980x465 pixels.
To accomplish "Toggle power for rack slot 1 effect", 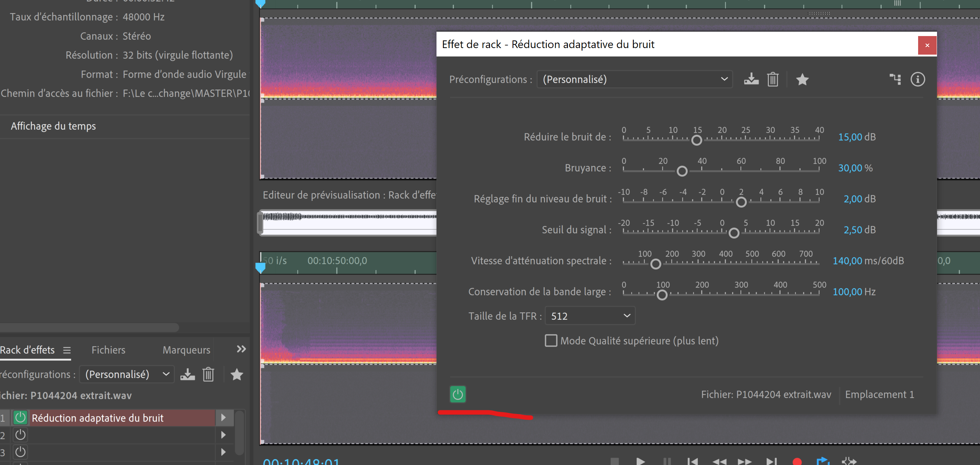I will 20,418.
